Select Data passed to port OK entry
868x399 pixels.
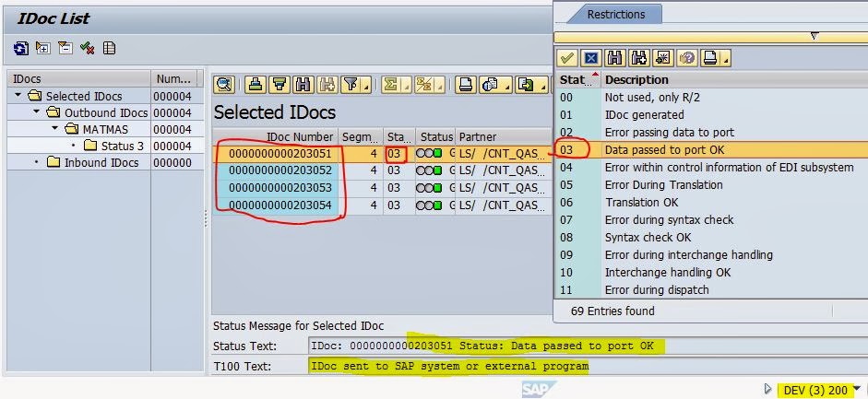(711, 150)
